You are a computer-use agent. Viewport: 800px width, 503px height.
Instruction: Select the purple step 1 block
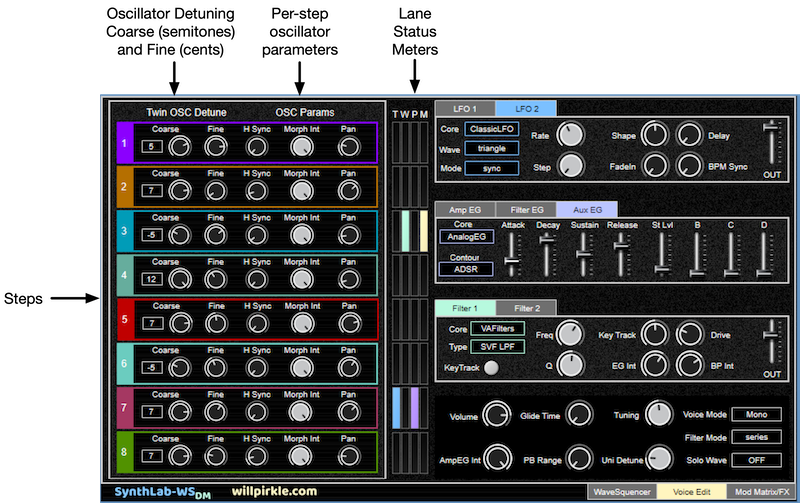[124, 143]
